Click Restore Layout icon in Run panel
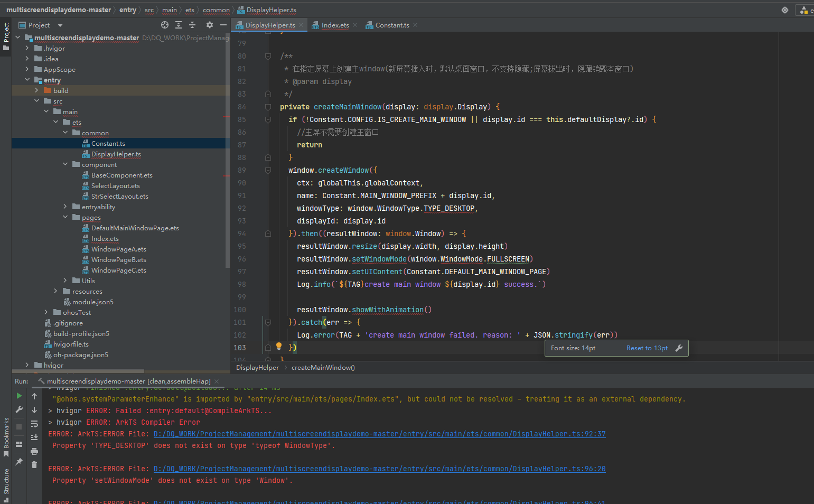This screenshot has width=814, height=504. click(19, 444)
